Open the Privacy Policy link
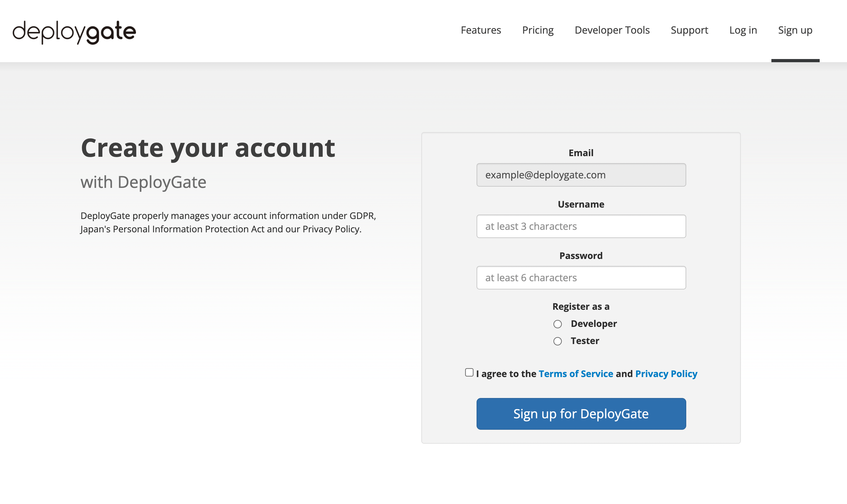The width and height of the screenshot is (847, 504). 666,374
